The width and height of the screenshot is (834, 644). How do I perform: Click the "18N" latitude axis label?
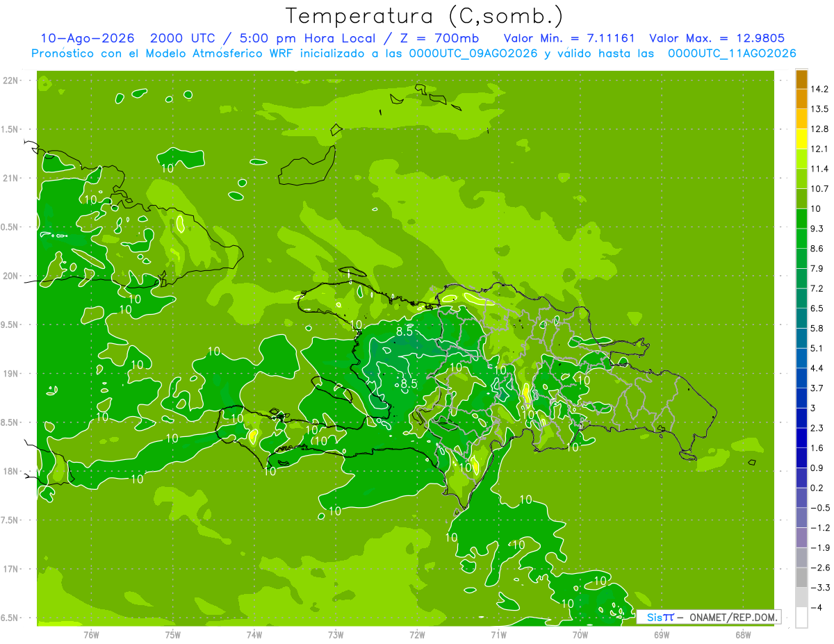coord(12,472)
